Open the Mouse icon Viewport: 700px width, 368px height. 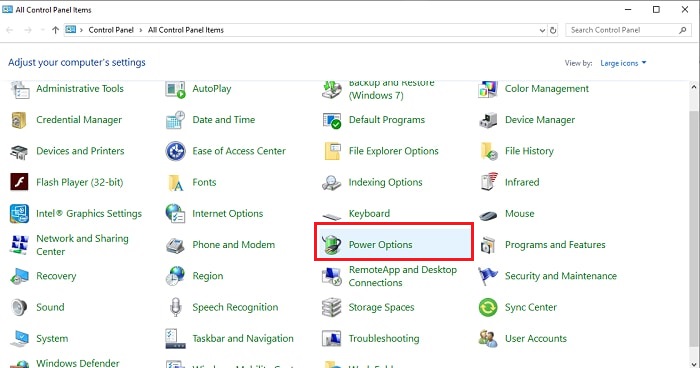(488, 216)
